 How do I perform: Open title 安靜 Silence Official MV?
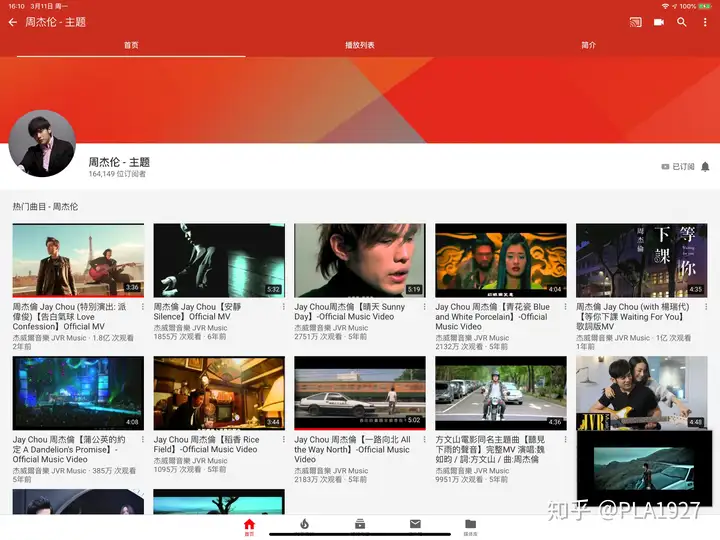pyautogui.click(x=197, y=311)
